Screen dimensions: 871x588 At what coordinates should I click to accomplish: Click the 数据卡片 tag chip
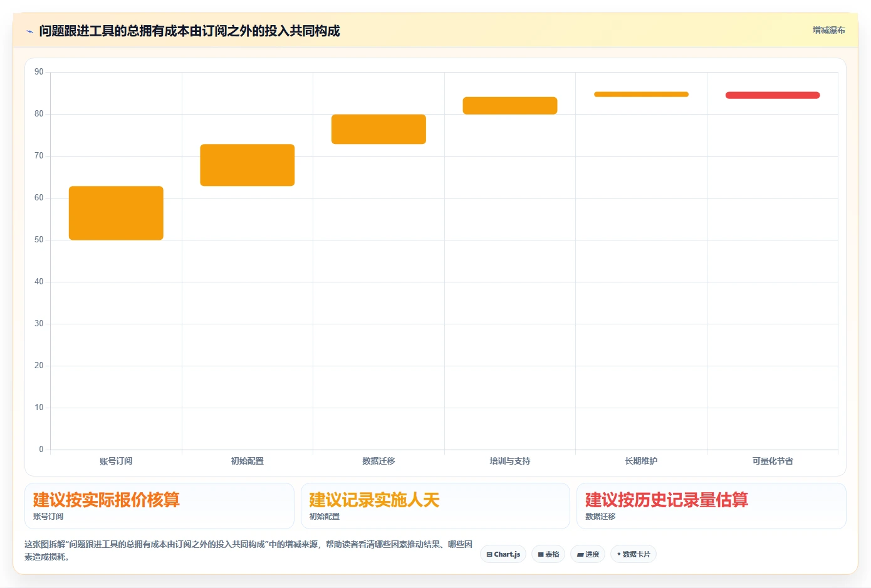point(634,554)
